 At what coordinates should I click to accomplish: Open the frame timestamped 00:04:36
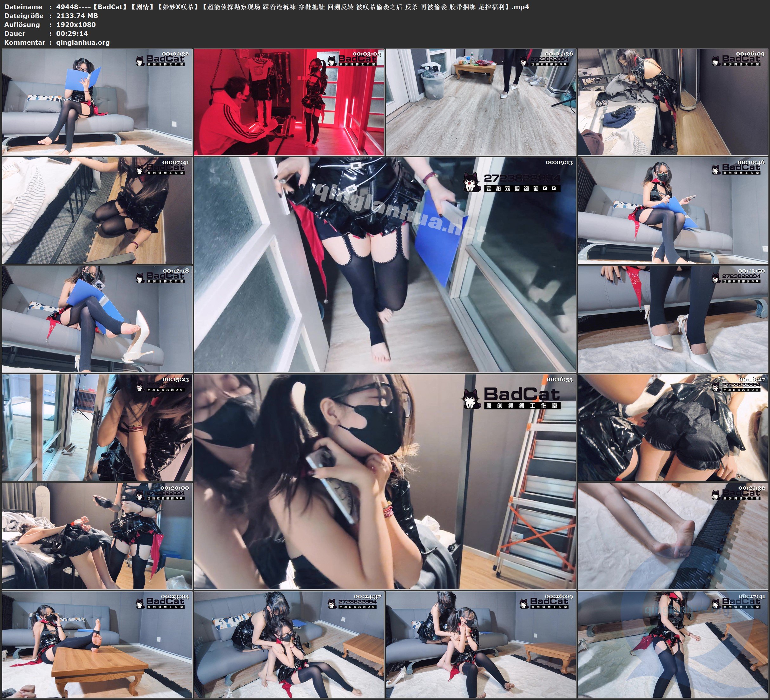pos(480,102)
